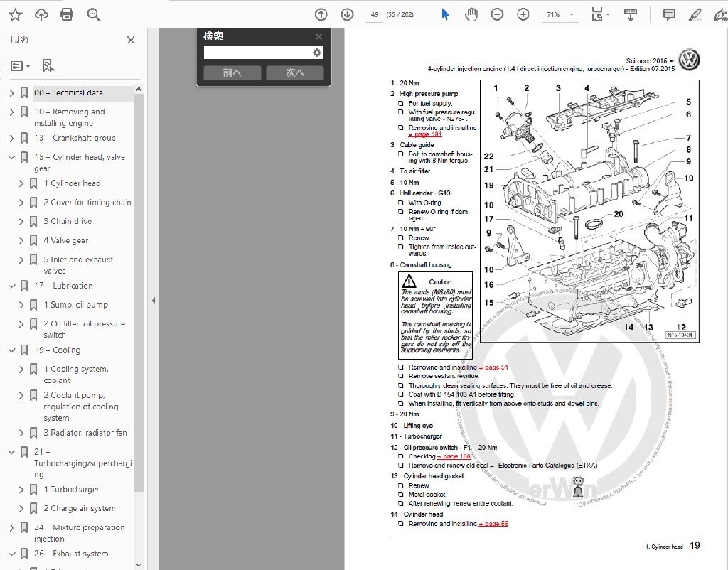Open the 5 Inlet and exhaust valves bookmark
This screenshot has height=570, width=728.
coord(78,265)
